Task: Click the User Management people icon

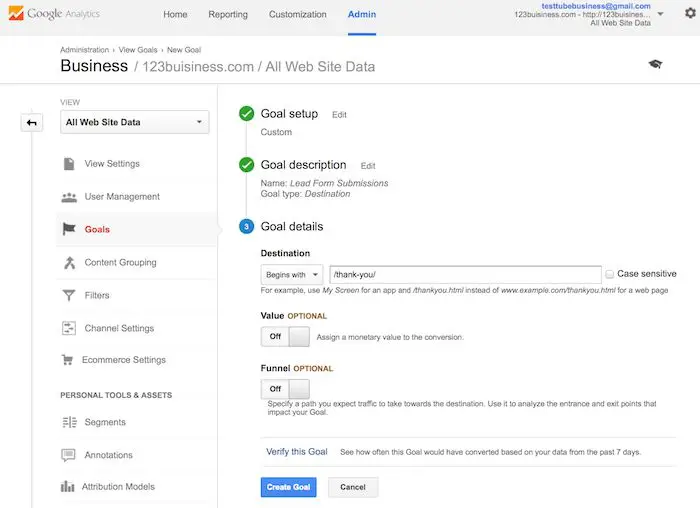Action: click(x=69, y=197)
